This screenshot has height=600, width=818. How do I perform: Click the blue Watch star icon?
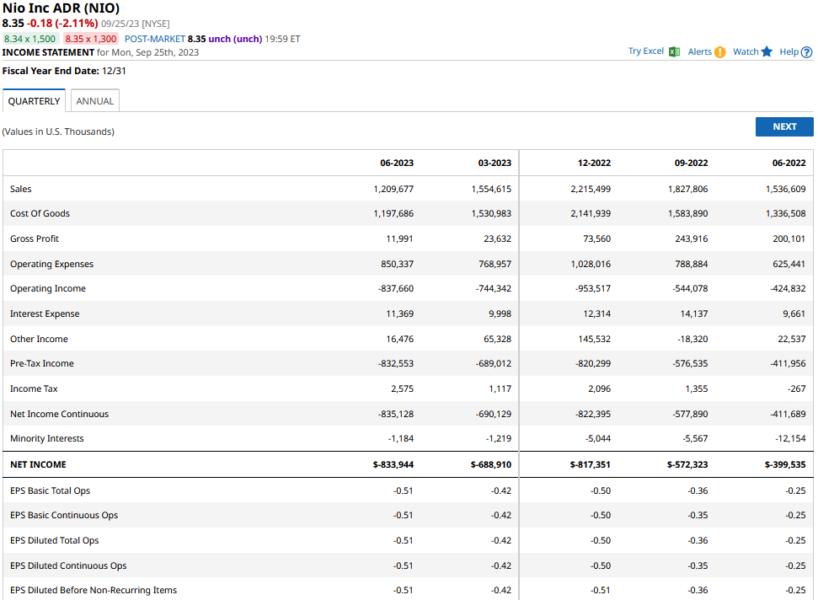point(767,52)
